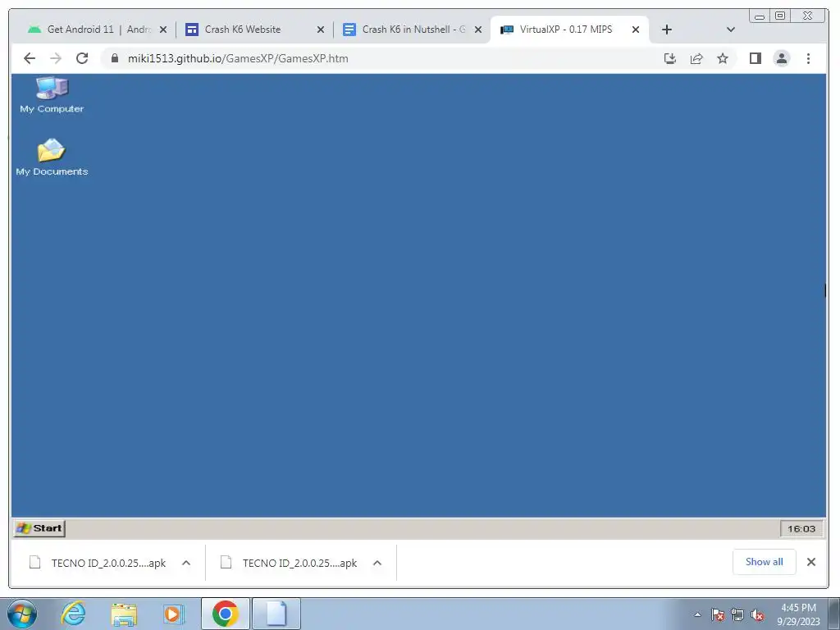This screenshot has width=840, height=630.
Task: Expand options for first TECNO ID download
Action: click(x=186, y=563)
